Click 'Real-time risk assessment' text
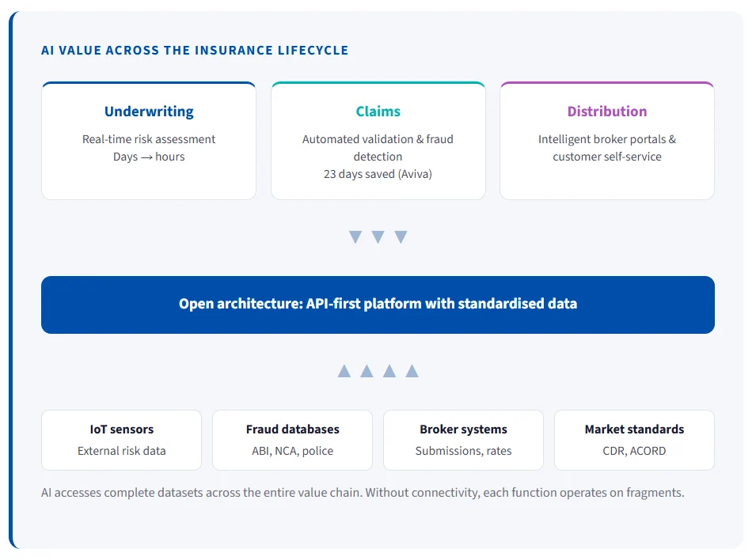This screenshot has width=756, height=560. [x=149, y=139]
